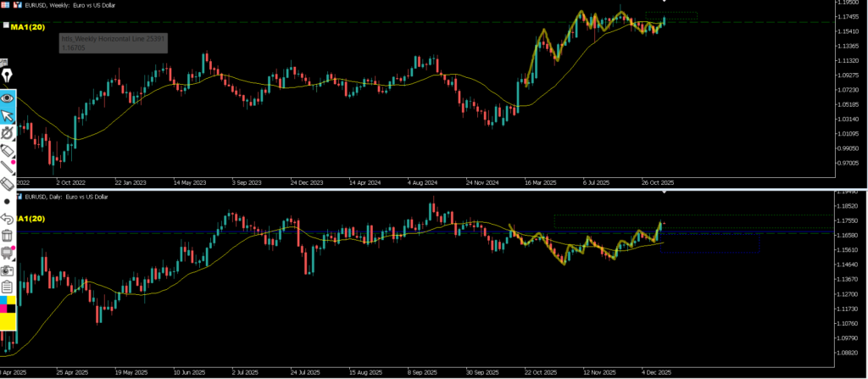Click the undo arrow icon
Image resolution: width=868 pixels, height=379 pixels.
coord(8,219)
